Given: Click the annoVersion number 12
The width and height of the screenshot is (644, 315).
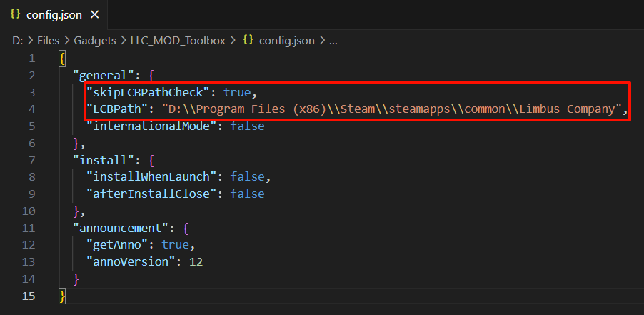Looking at the screenshot, I should [196, 261].
